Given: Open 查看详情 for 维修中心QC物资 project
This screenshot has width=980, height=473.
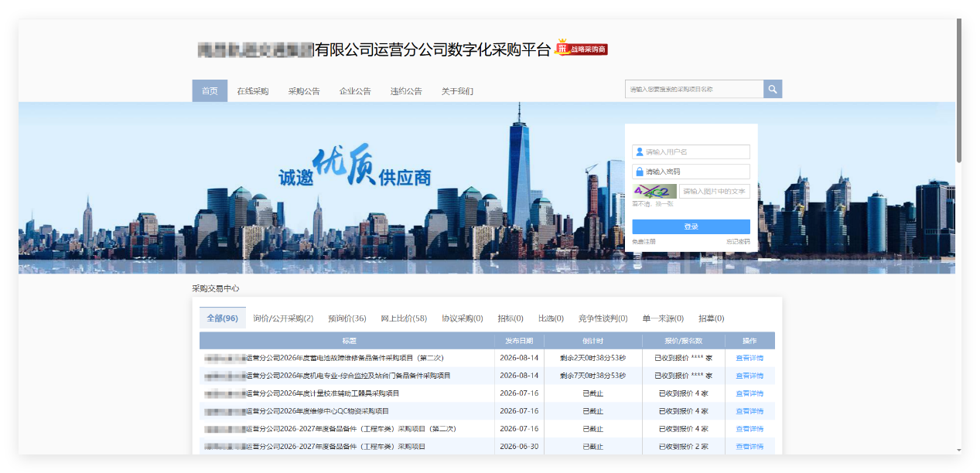Looking at the screenshot, I should 750,411.
